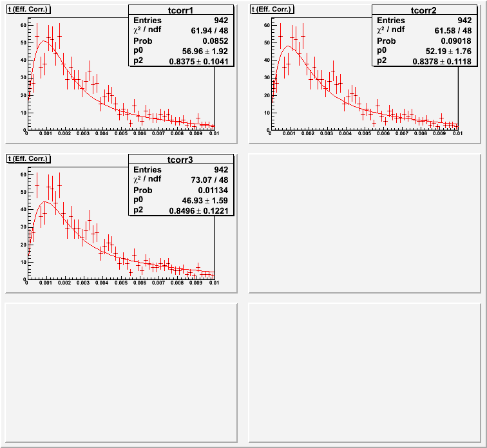Select the p0 56.96 parameter row

(x=181, y=50)
